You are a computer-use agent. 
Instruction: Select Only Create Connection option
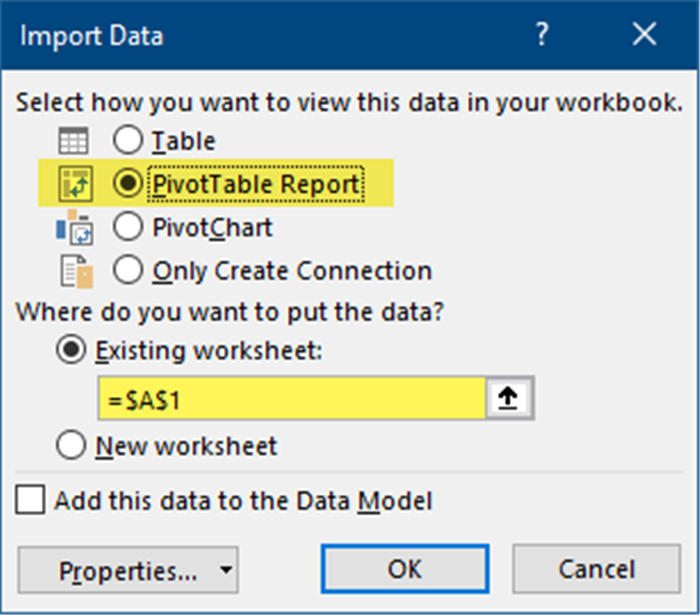point(129,270)
